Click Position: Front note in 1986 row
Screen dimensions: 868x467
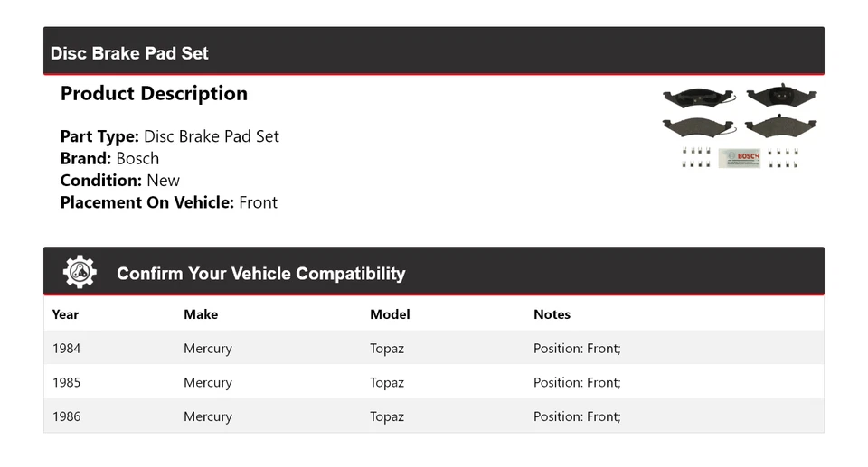(577, 416)
